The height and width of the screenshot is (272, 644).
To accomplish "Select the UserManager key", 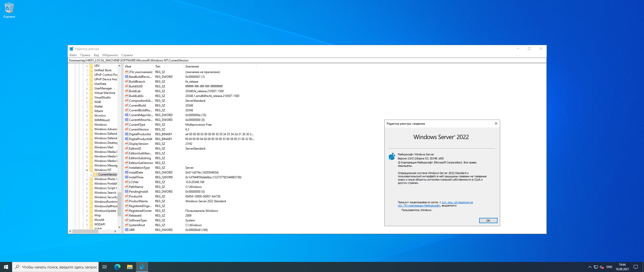I will (x=103, y=88).
